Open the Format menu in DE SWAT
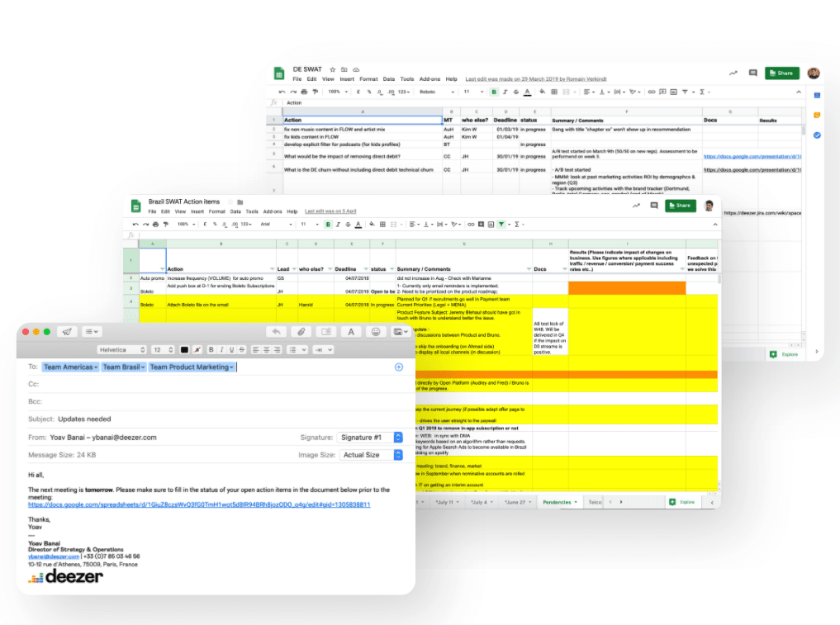Screen dimensions: 840x625 click(369, 79)
